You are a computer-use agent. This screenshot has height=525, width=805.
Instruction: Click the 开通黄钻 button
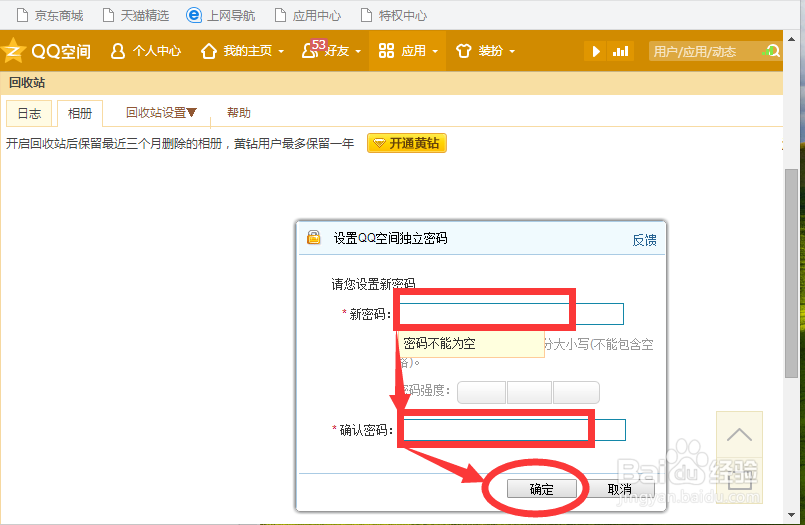tap(407, 143)
